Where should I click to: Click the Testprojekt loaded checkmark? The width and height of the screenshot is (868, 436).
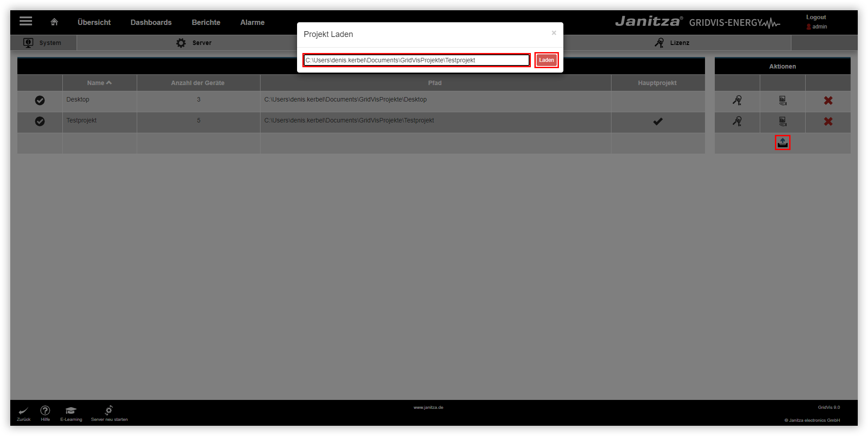click(40, 122)
